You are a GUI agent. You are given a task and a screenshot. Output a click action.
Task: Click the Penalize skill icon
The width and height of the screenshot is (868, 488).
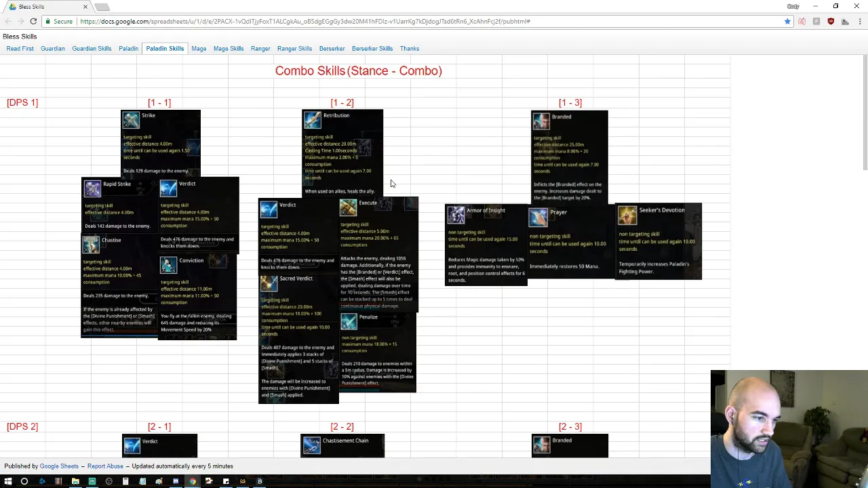coord(349,321)
